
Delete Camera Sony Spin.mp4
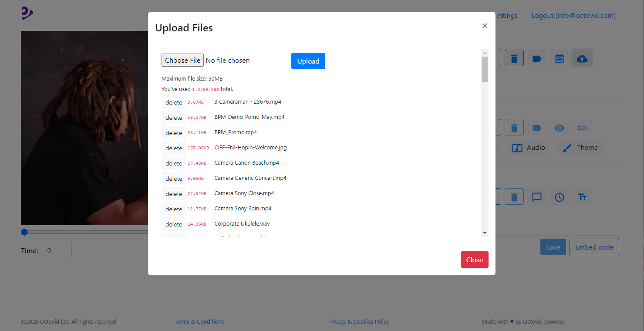[x=174, y=209]
